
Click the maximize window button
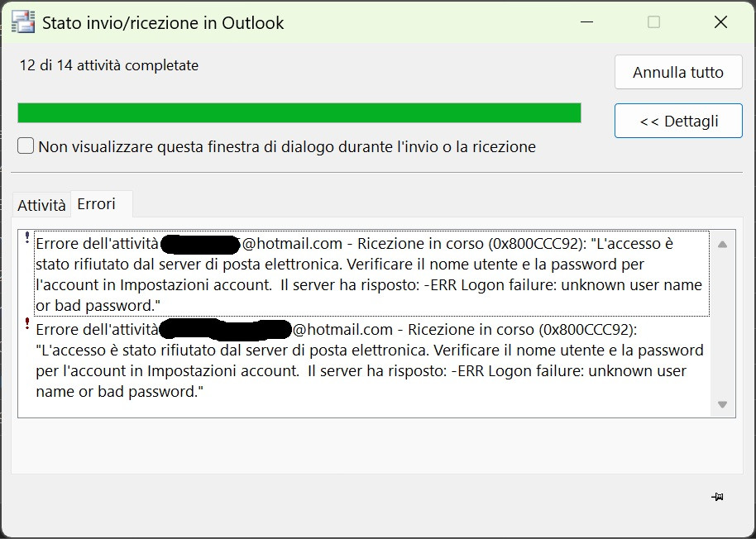(x=653, y=22)
